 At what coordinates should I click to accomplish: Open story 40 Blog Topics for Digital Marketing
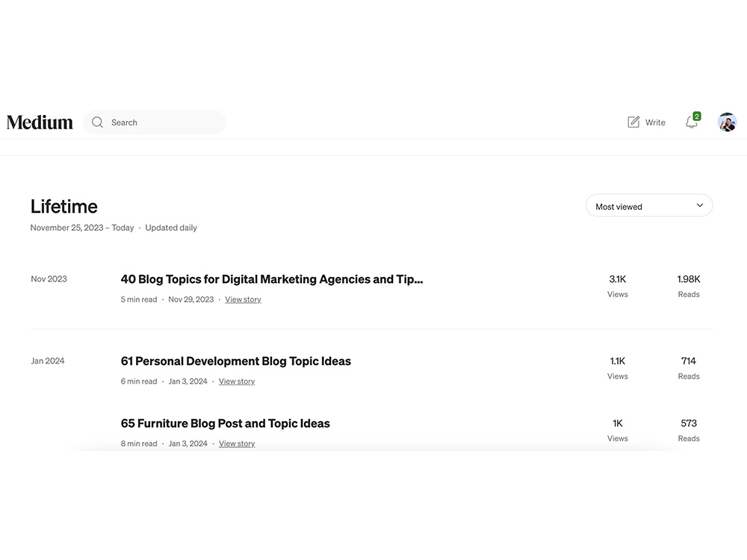coord(272,279)
